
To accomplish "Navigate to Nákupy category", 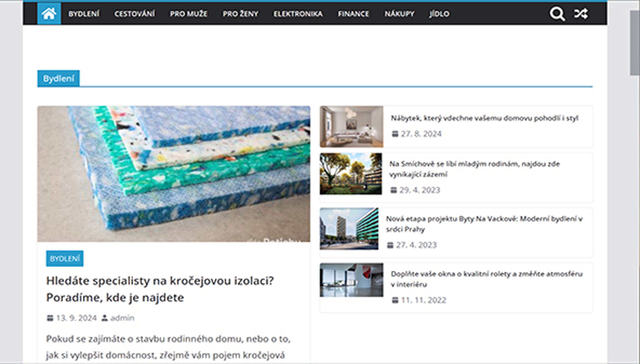I will (399, 14).
